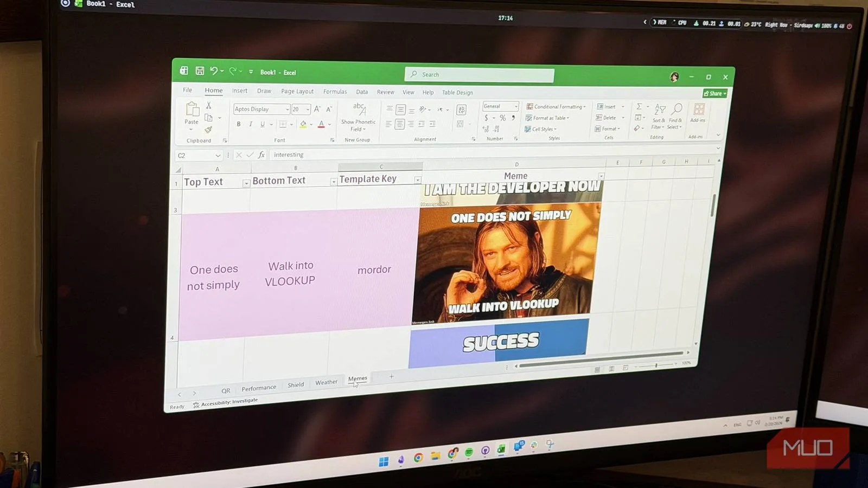Apply the percent number format

[x=502, y=117]
